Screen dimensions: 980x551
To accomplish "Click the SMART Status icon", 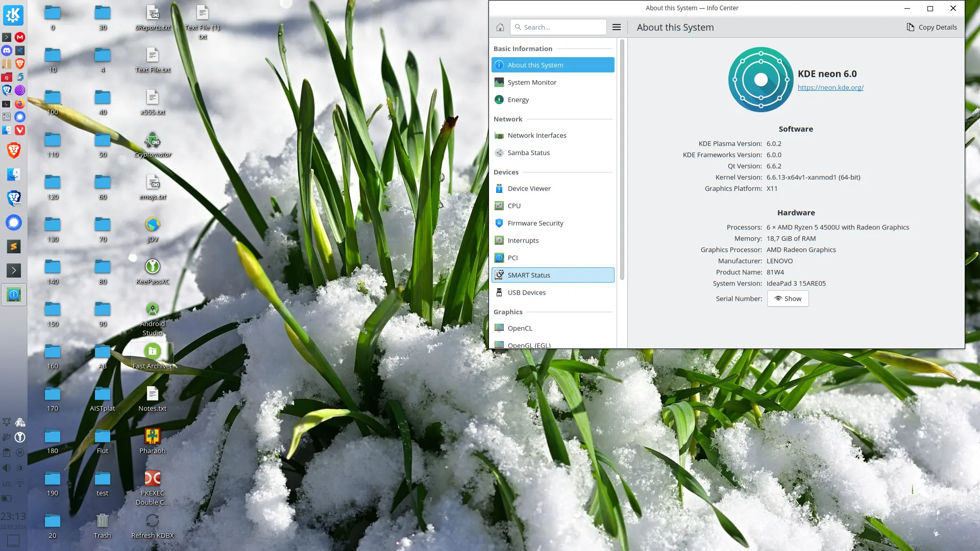I will point(499,275).
